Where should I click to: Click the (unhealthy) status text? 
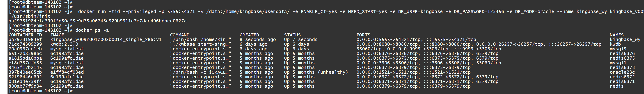[x=333, y=72]
